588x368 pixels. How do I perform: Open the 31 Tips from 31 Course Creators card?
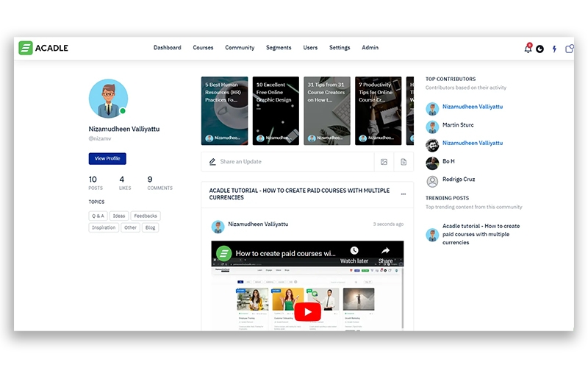tap(327, 111)
